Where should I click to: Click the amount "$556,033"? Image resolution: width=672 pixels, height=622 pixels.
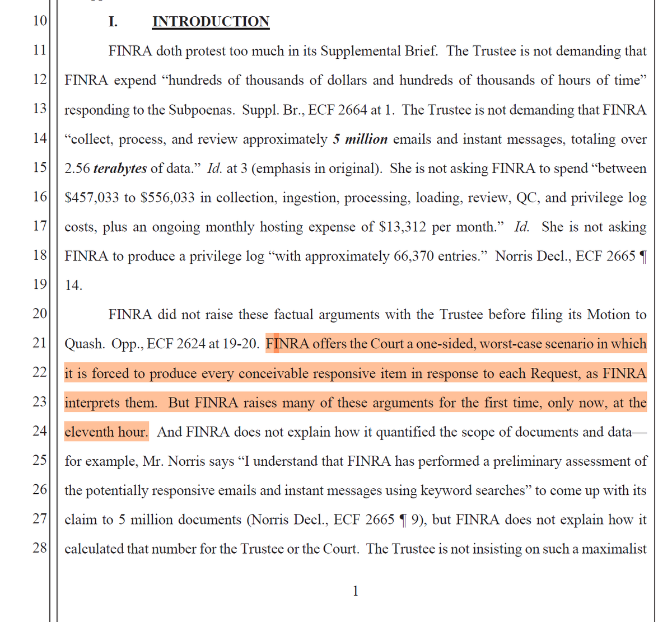167,198
